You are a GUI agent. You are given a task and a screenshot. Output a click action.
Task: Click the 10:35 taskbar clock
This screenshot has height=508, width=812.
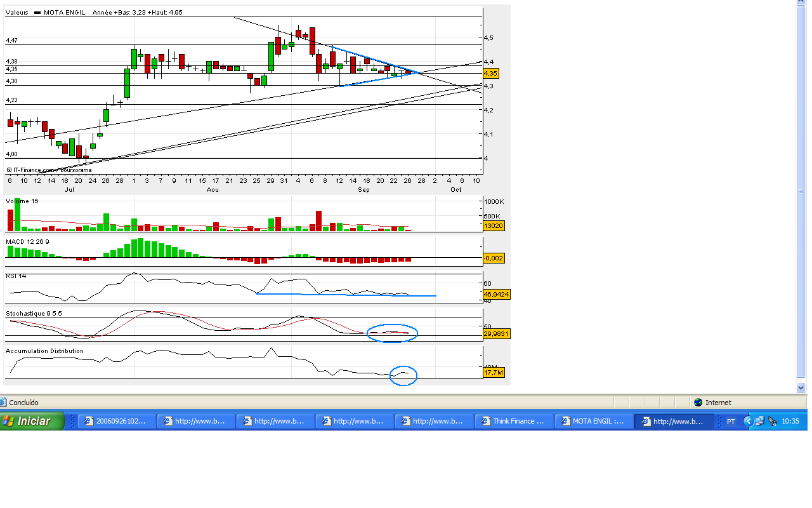790,421
